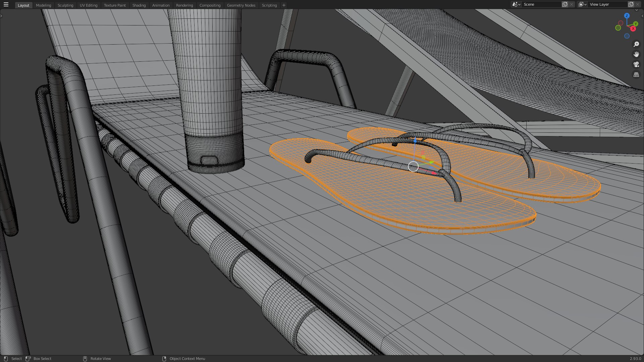This screenshot has height=362, width=644.
Task: Expand the collapsed header chevron below View Layer
Action: tap(636, 10)
